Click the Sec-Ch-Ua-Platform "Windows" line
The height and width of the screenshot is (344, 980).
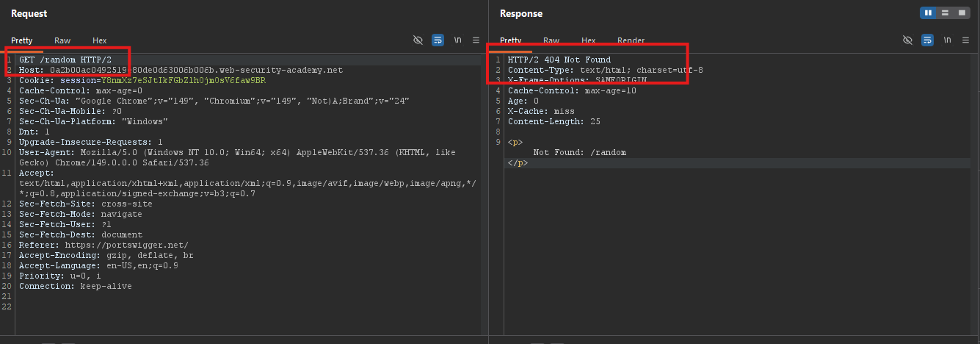93,121
